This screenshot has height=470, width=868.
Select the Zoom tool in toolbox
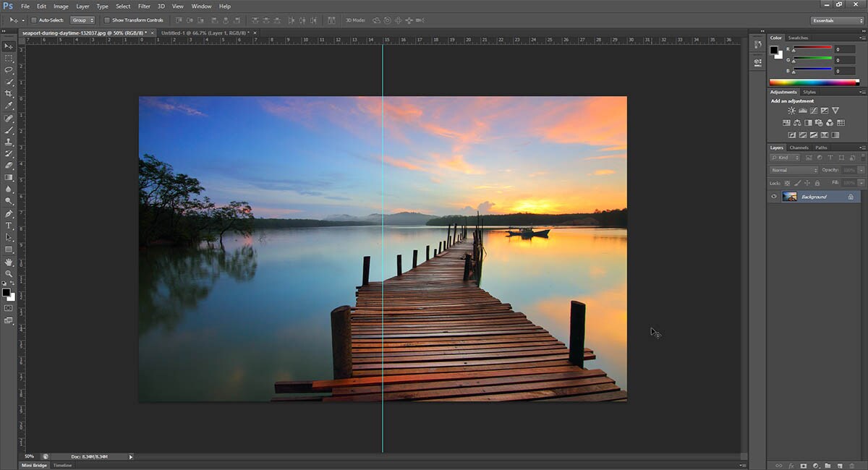click(9, 274)
